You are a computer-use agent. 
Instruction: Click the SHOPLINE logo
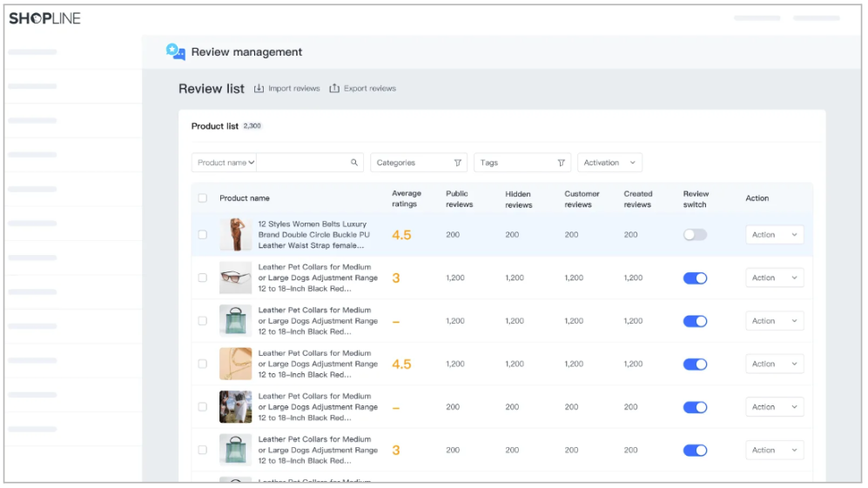click(x=45, y=18)
